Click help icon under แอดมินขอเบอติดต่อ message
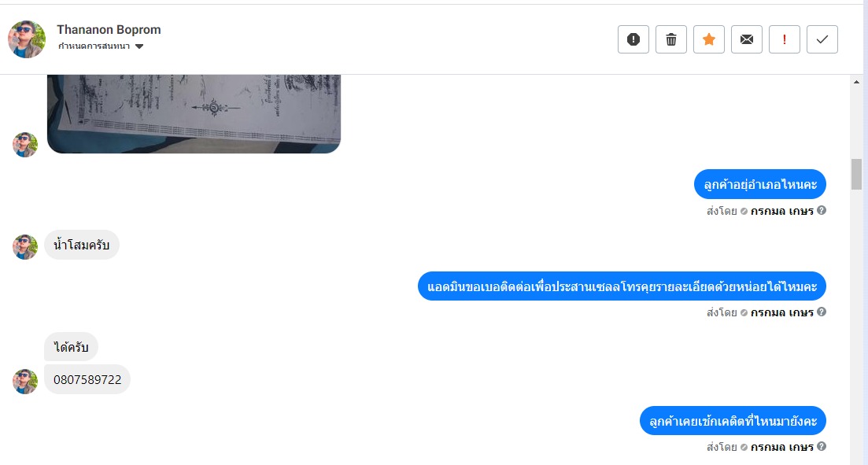This screenshot has height=465, width=868. pos(822,312)
